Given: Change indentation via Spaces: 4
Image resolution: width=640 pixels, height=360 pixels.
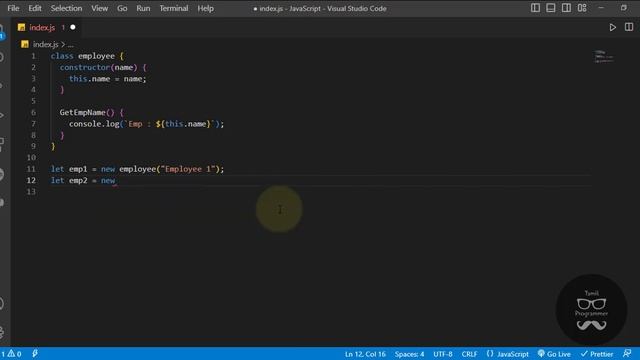Looking at the screenshot, I should click(409, 354).
